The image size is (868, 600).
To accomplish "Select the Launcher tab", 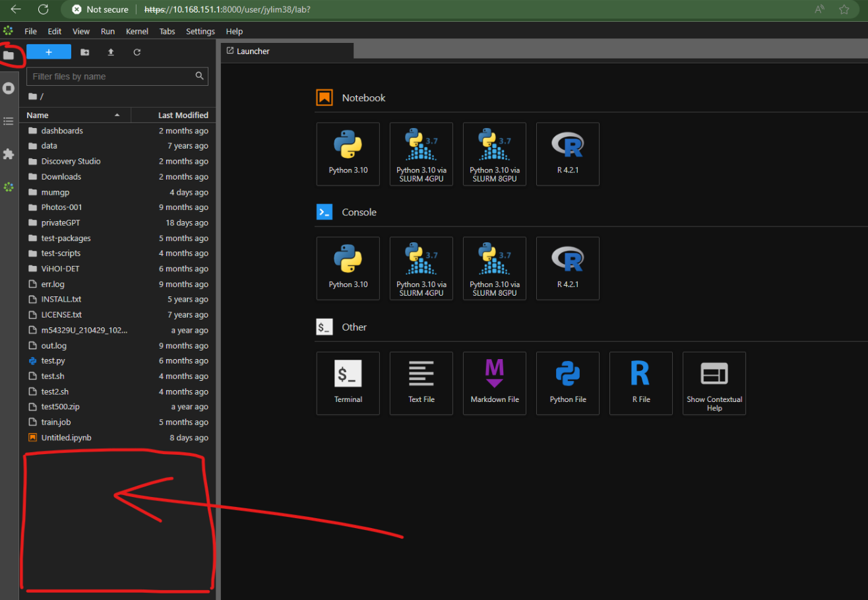I will click(253, 51).
